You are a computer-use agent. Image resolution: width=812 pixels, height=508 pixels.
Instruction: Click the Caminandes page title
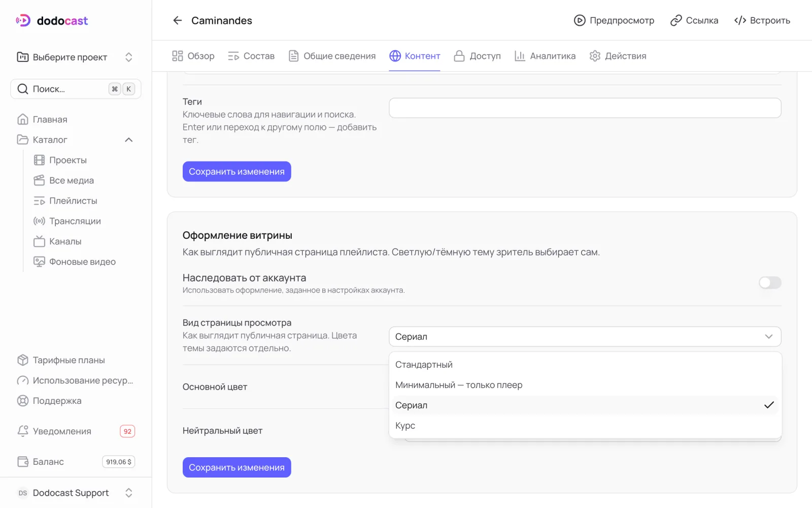[x=222, y=20]
